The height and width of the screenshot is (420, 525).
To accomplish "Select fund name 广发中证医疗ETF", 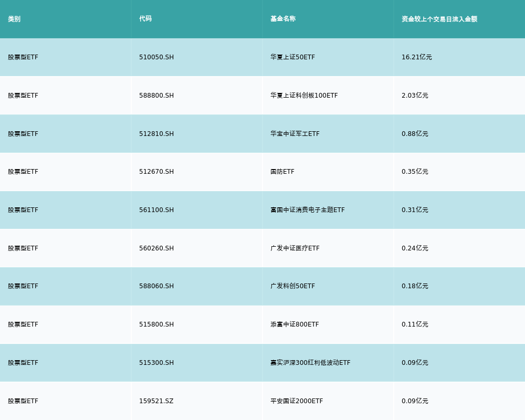I will tap(295, 248).
